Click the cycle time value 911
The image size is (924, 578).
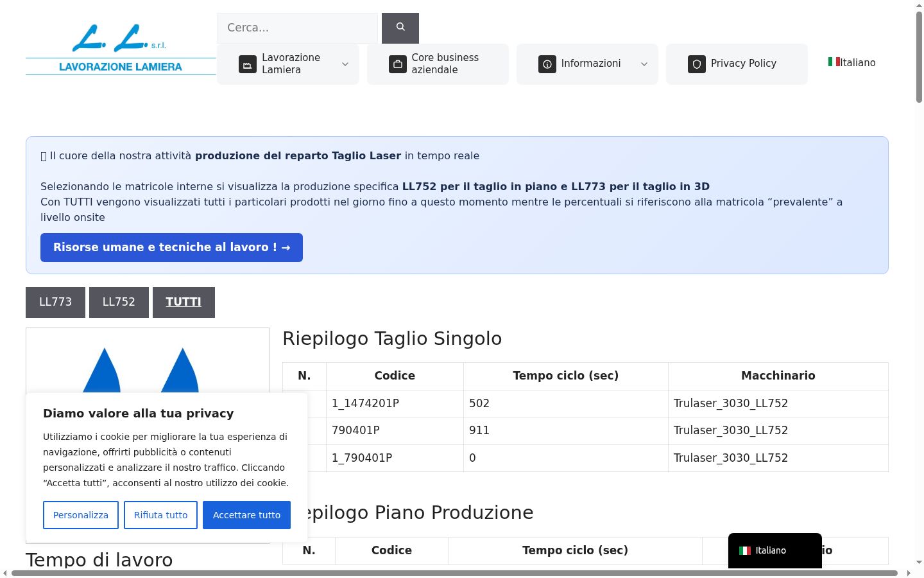(479, 430)
